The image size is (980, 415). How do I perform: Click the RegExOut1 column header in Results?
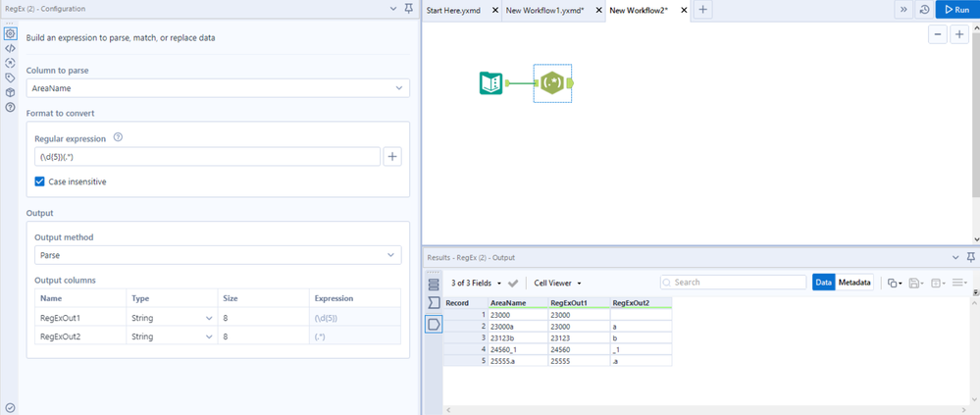tap(579, 303)
